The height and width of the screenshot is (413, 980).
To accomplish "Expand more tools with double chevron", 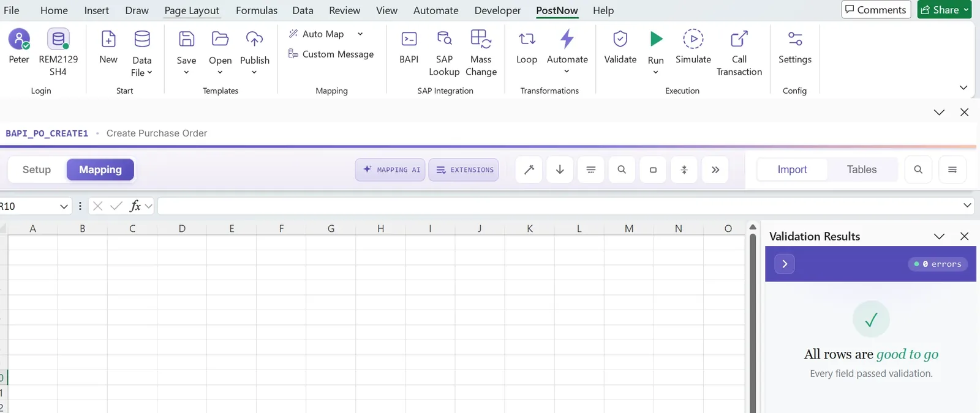I will (715, 169).
